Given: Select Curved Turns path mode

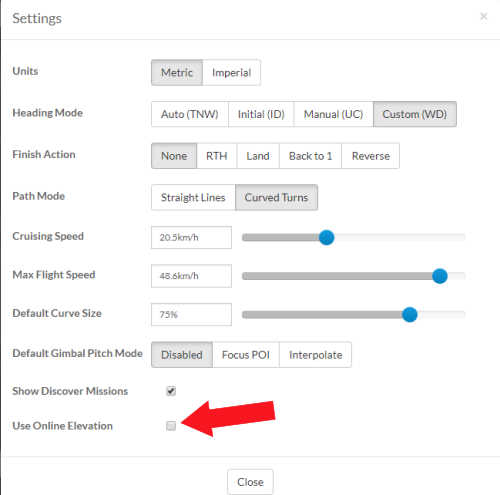Looking at the screenshot, I should 276,197.
